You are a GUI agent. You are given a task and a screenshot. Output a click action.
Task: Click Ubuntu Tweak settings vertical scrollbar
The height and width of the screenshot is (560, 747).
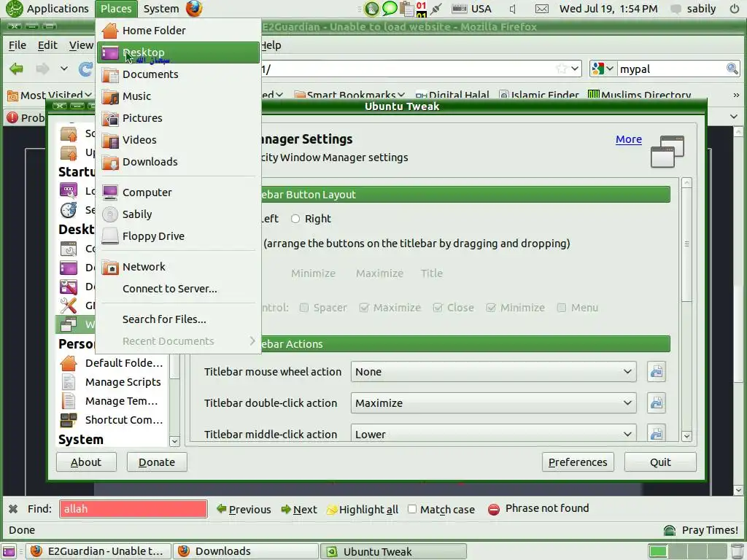pos(686,244)
